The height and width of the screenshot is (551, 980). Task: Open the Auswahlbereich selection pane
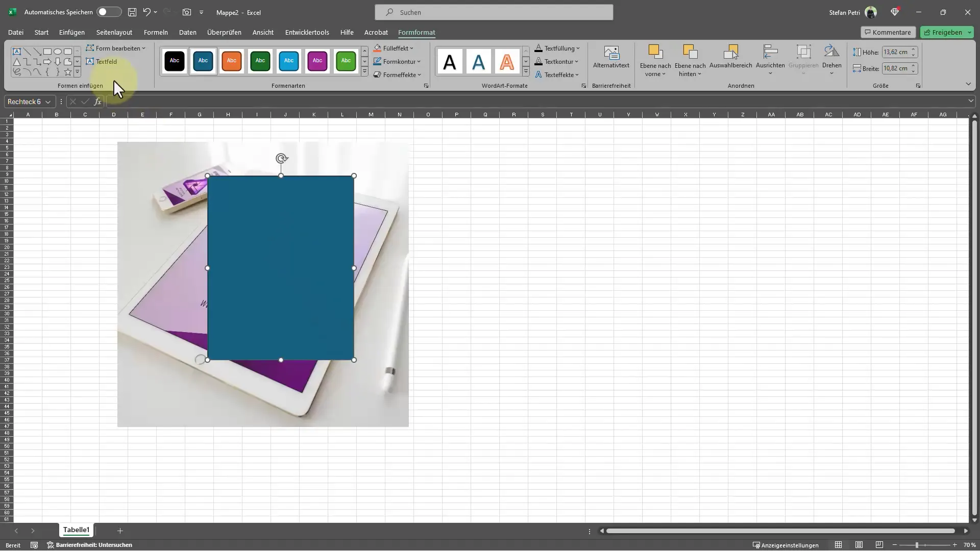point(731,57)
